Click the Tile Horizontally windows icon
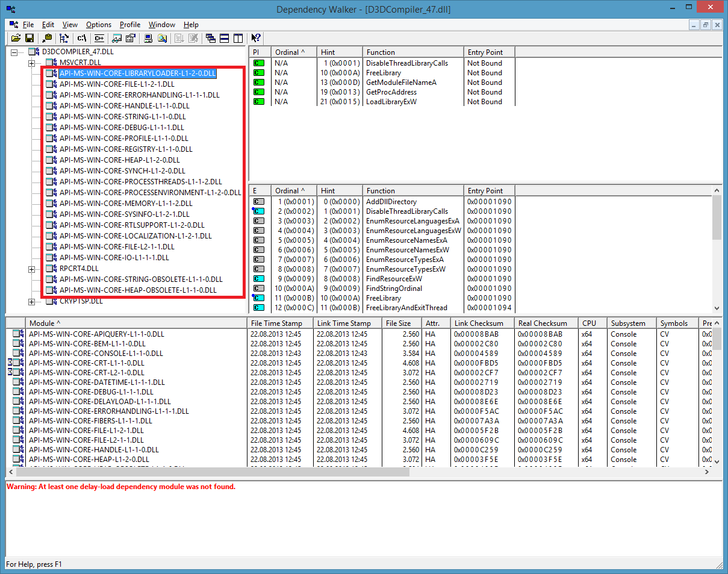This screenshot has height=574, width=728. click(224, 38)
